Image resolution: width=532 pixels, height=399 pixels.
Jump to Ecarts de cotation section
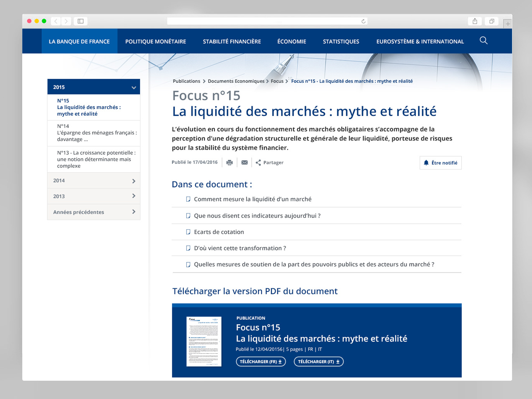click(219, 232)
